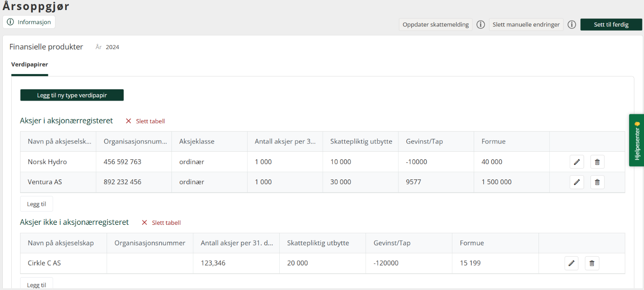Click share count 123,346

point(213,263)
